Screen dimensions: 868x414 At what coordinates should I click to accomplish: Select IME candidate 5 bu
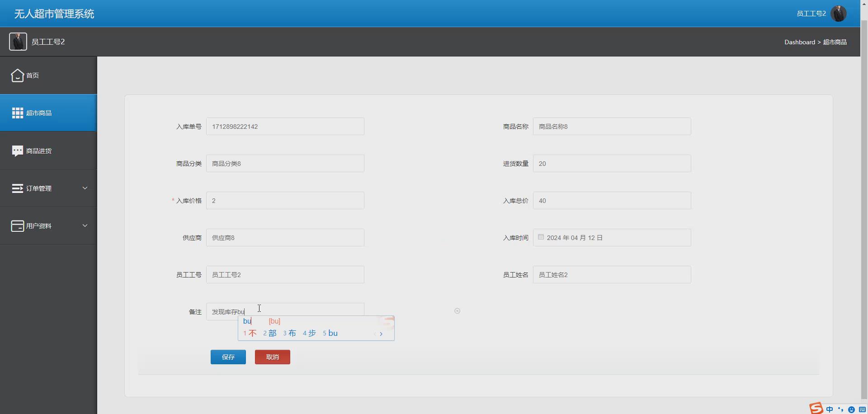[x=330, y=333]
